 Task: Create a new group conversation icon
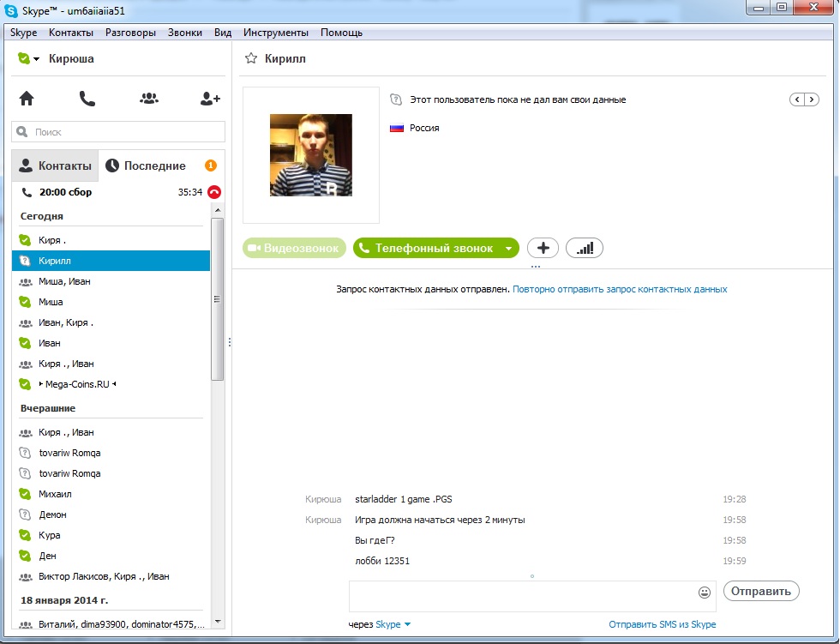click(149, 99)
